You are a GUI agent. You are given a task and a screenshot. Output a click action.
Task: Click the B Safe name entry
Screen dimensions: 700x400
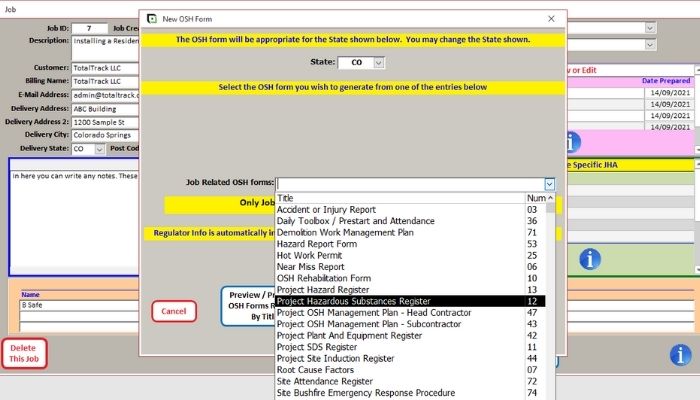pos(79,305)
